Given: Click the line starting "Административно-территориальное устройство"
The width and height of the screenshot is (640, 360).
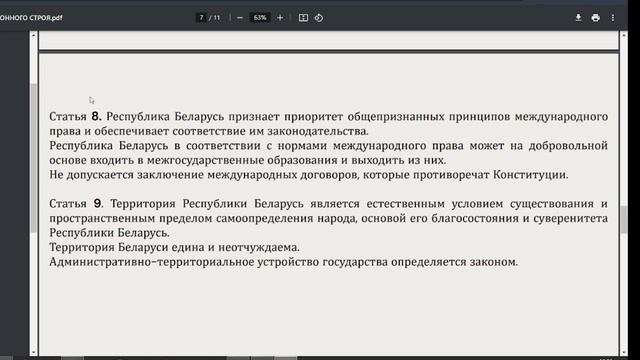Looking at the screenshot, I should coord(284,262).
